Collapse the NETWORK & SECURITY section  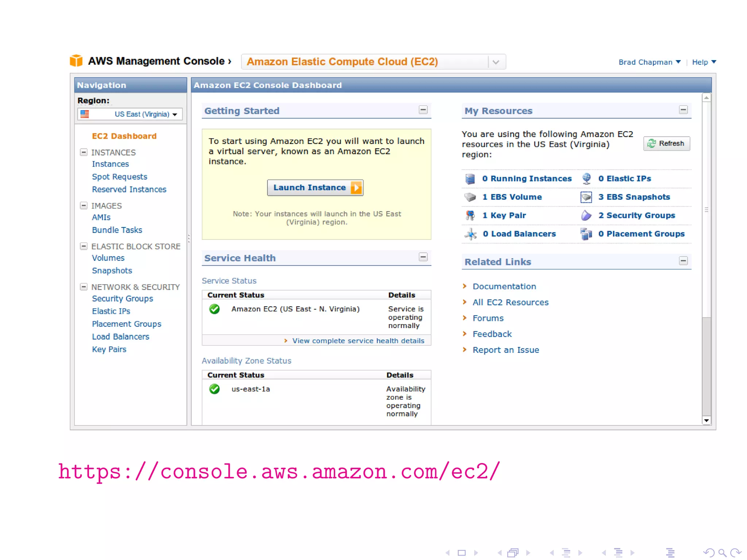click(84, 287)
